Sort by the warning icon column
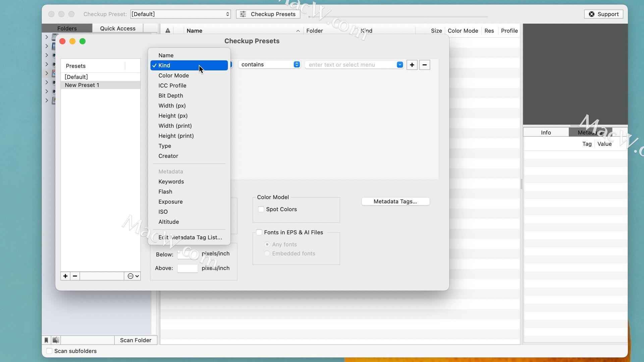Screen dimensions: 644x362 point(168,31)
